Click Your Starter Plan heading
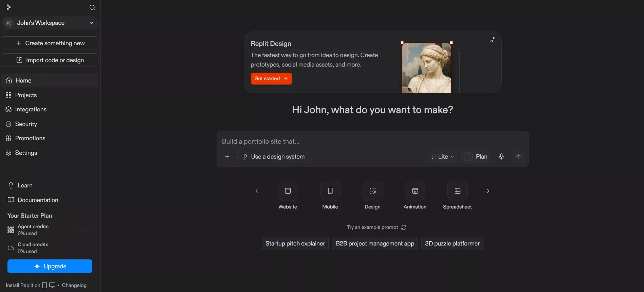Image resolution: width=644 pixels, height=292 pixels. 30,216
